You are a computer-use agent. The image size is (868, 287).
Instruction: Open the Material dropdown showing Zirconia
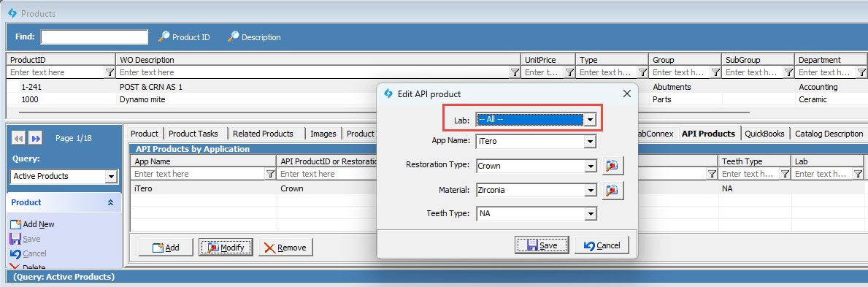[x=591, y=190]
